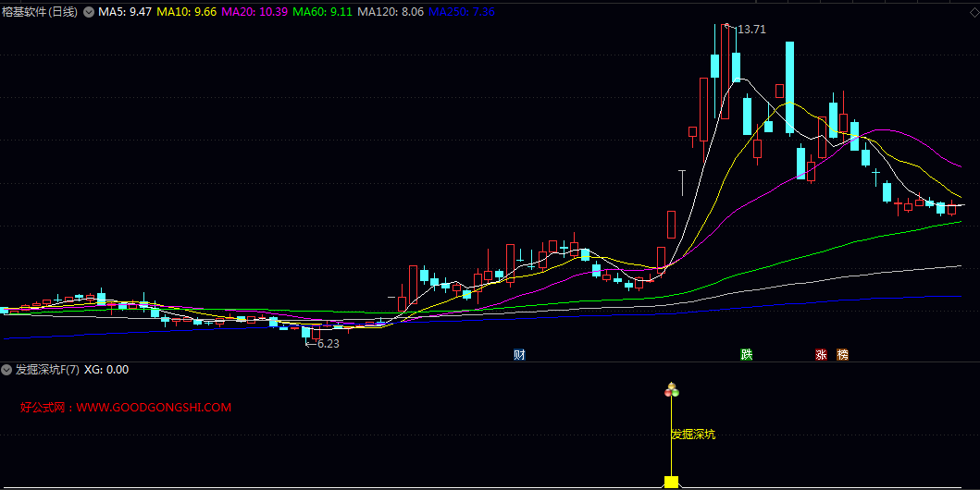Click the 榕基软件(日线) chart title
Viewport: 980px width, 490px height.
pyautogui.click(x=40, y=12)
